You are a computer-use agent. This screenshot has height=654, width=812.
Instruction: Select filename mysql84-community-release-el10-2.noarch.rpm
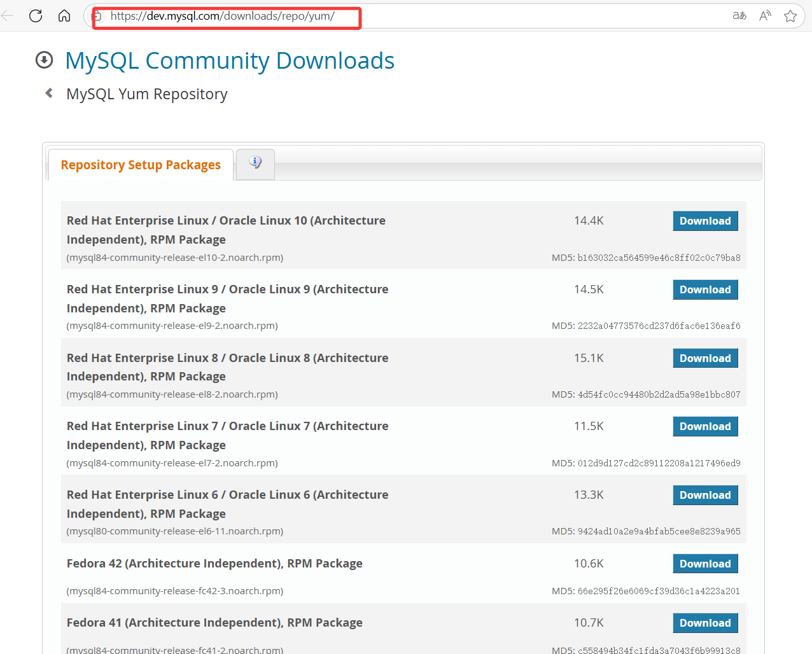[x=175, y=258]
